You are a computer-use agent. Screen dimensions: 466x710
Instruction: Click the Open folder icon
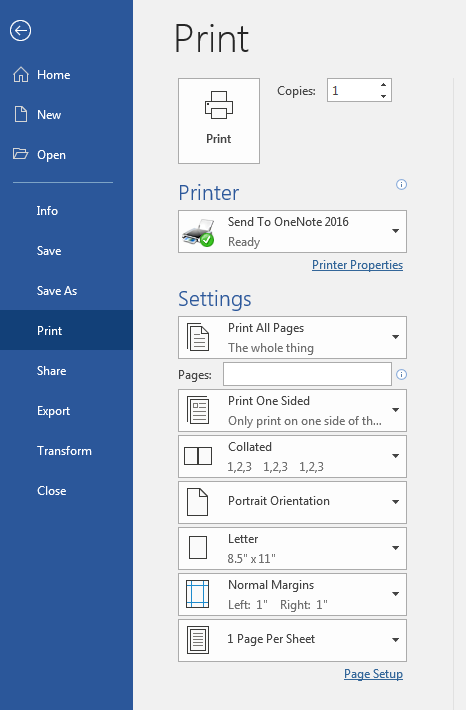(x=20, y=154)
